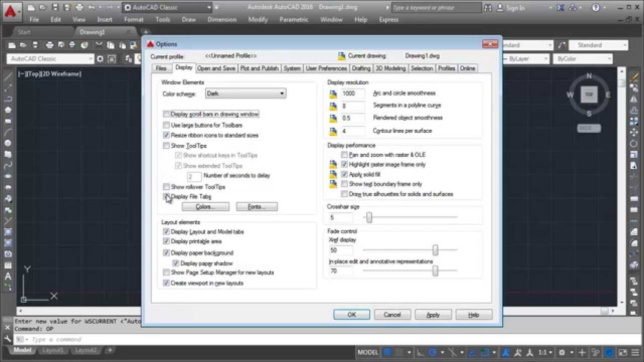Select the Table tool in draw toolbar
This screenshot has width=644, height=362.
click(8, 265)
